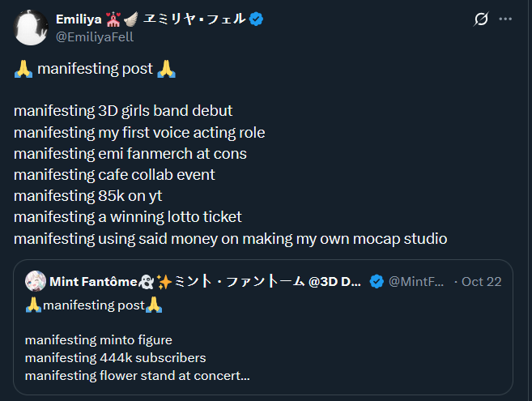The height and width of the screenshot is (401, 532).
Task: Click the praying hands emoji starting the quoted post
Action: 33,305
